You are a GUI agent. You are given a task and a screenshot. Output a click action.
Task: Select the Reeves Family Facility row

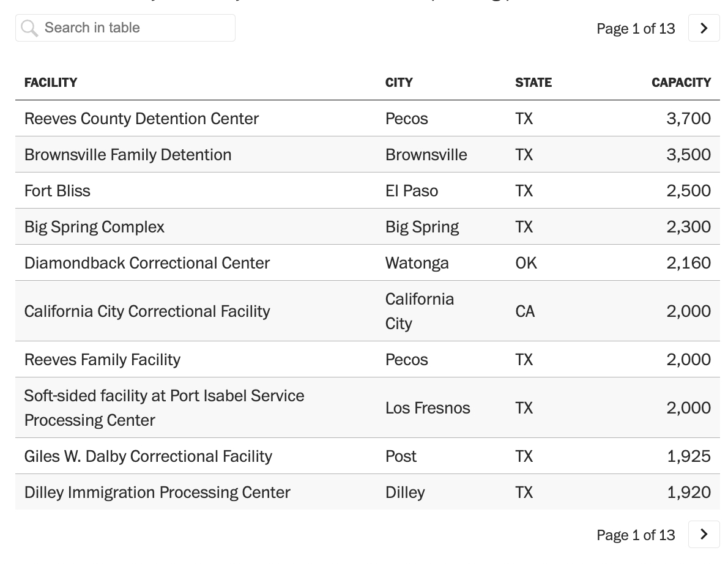point(102,360)
